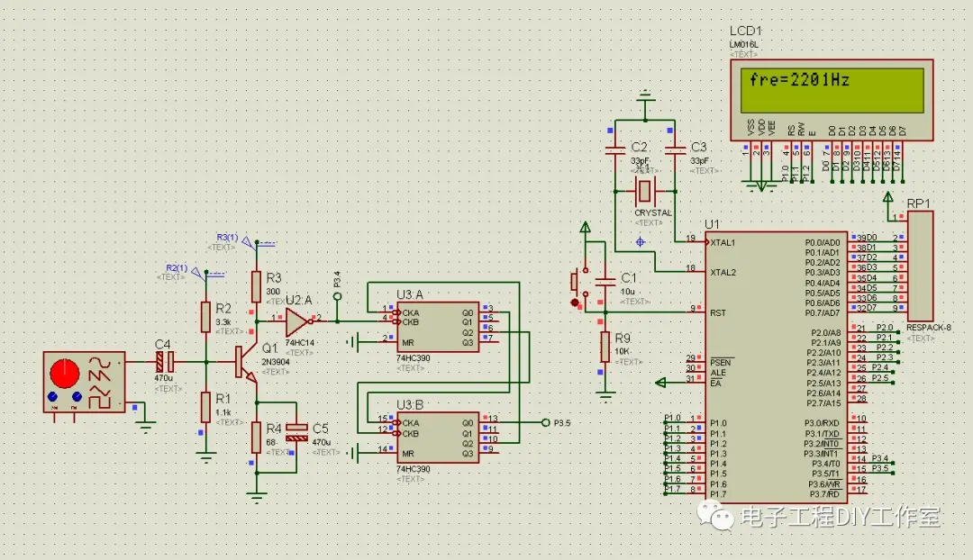The width and height of the screenshot is (973, 560).
Task: Select resistor R3 300
Action: point(256,286)
